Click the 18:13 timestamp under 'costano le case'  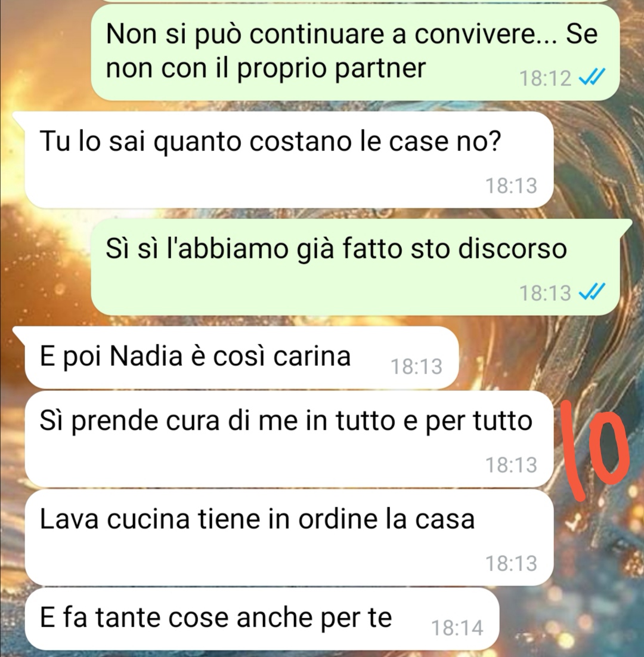(x=511, y=186)
